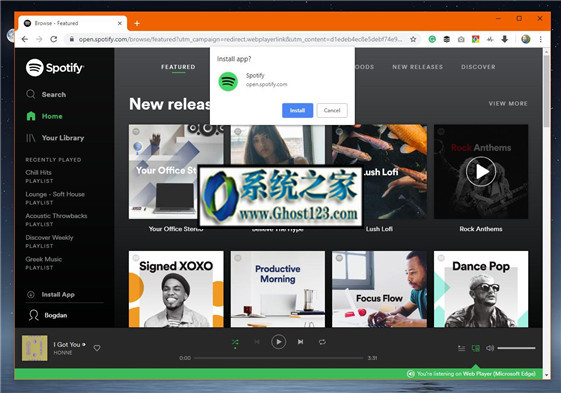Screen dimensions: 561x393
Task: Close the Browse - Featured tab
Action: (120, 23)
